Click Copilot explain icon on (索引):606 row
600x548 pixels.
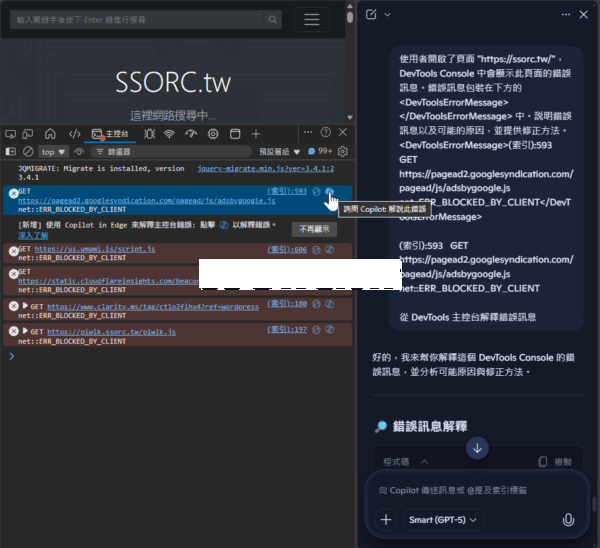click(x=329, y=250)
